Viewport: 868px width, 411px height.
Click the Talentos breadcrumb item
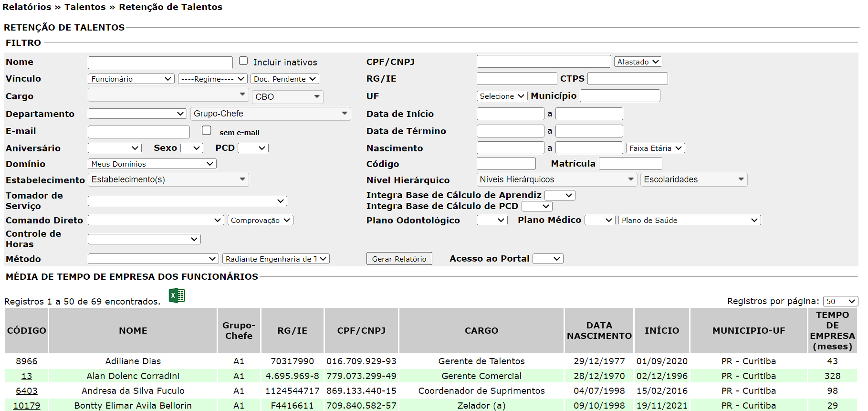point(85,7)
